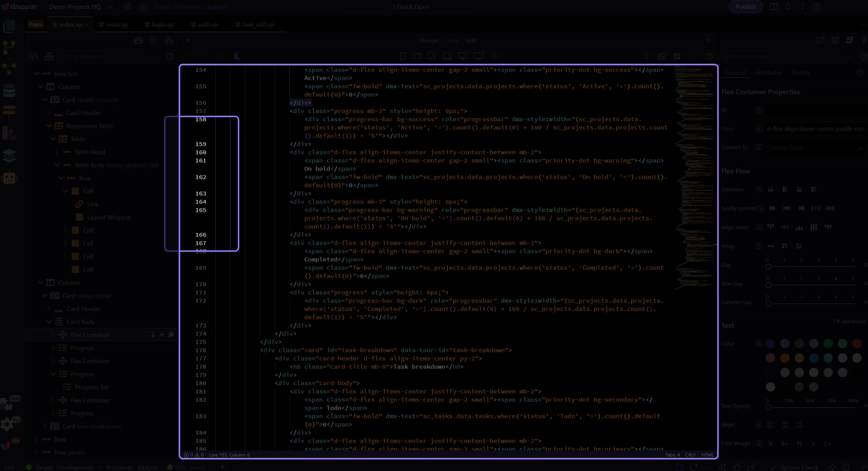Open the Git branch sidebar icon
The height and width of the screenshot is (471, 868).
pos(9,47)
